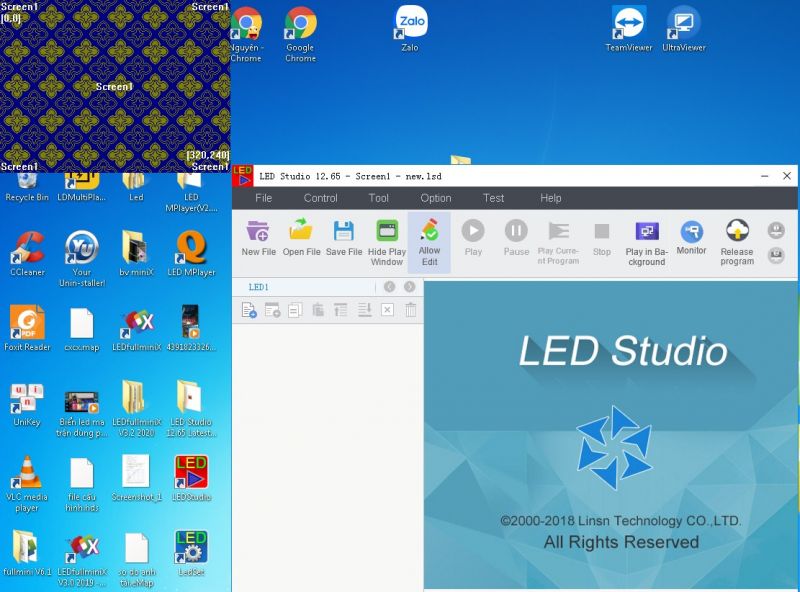Save the current program file
The height and width of the screenshot is (592, 800).
[344, 240]
